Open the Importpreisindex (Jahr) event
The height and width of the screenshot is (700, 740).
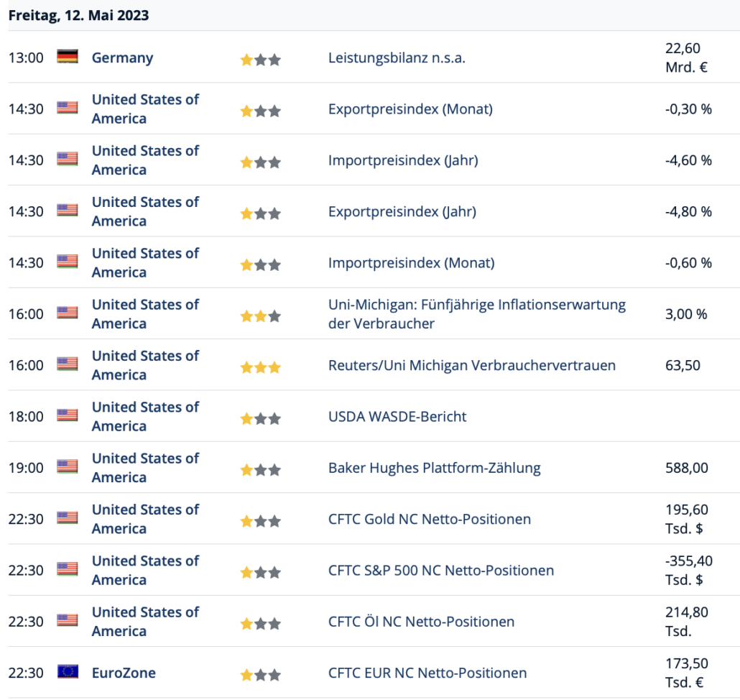404,160
